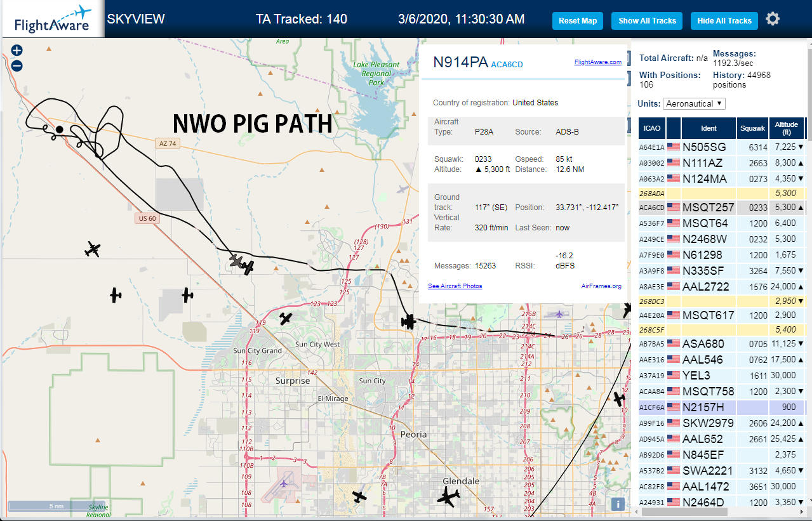Select the N505SG aircraft row
The height and width of the screenshot is (521, 812).
pos(722,147)
